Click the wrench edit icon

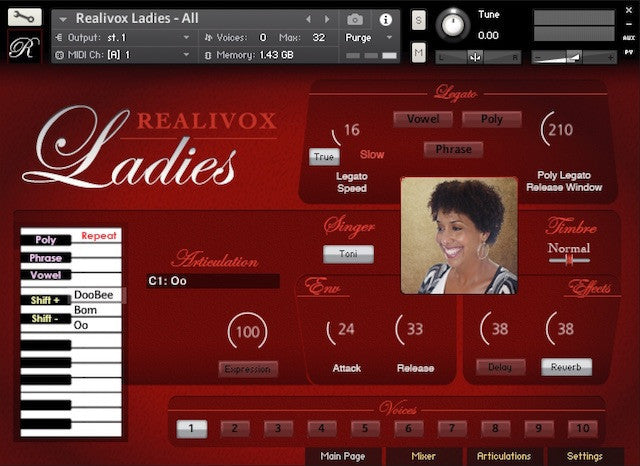tap(25, 17)
